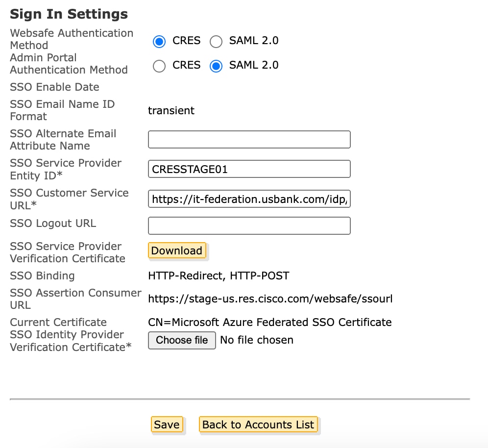Click the Microsoft Azure certificate CN text
Screen dimensions: 488x448
pos(270,322)
